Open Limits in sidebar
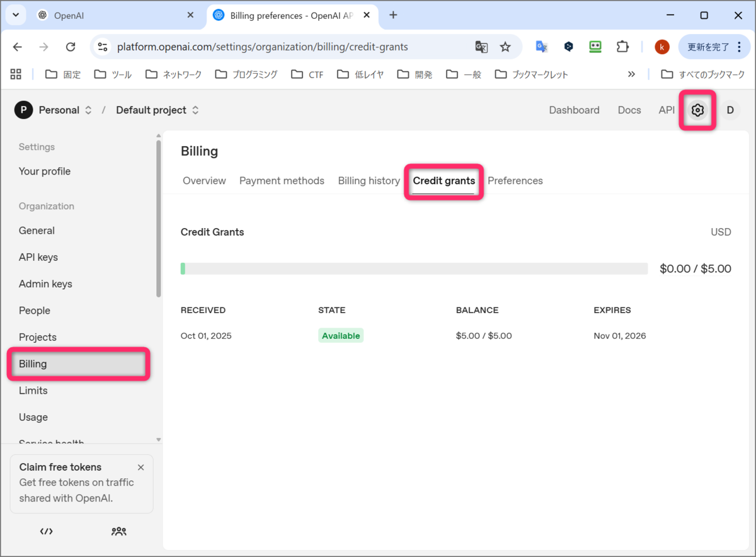 (33, 391)
